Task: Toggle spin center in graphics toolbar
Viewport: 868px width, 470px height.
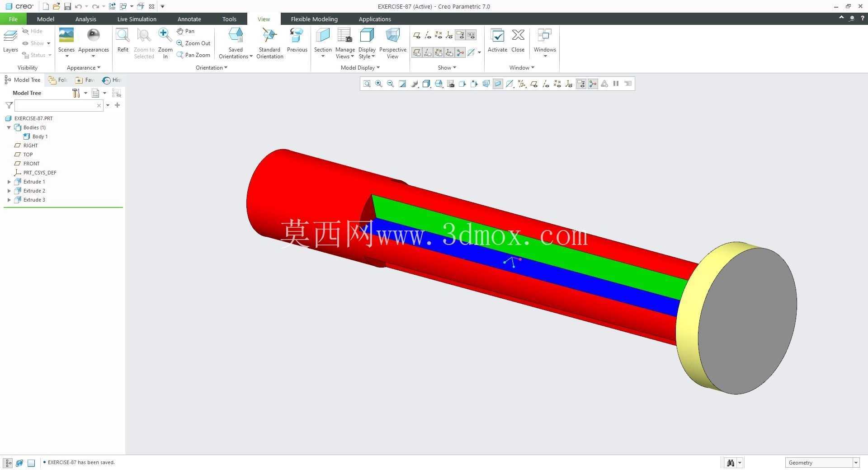Action: click(x=593, y=84)
